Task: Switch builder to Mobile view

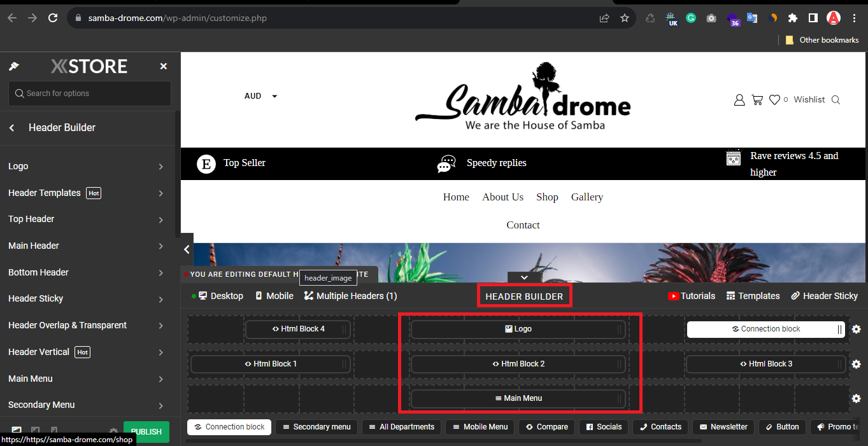Action: (274, 296)
